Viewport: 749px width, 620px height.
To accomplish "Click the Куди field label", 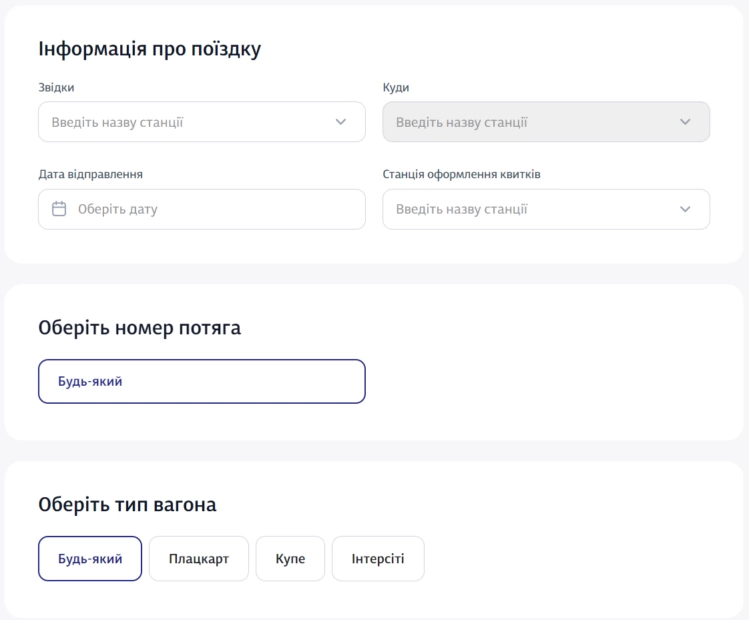I will (x=396, y=88).
